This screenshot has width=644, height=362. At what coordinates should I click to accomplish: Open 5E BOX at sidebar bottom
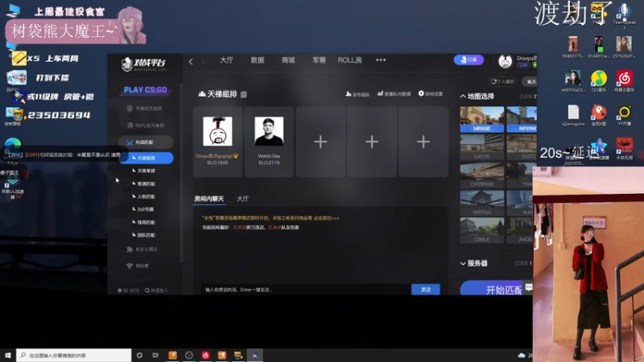[x=129, y=290]
